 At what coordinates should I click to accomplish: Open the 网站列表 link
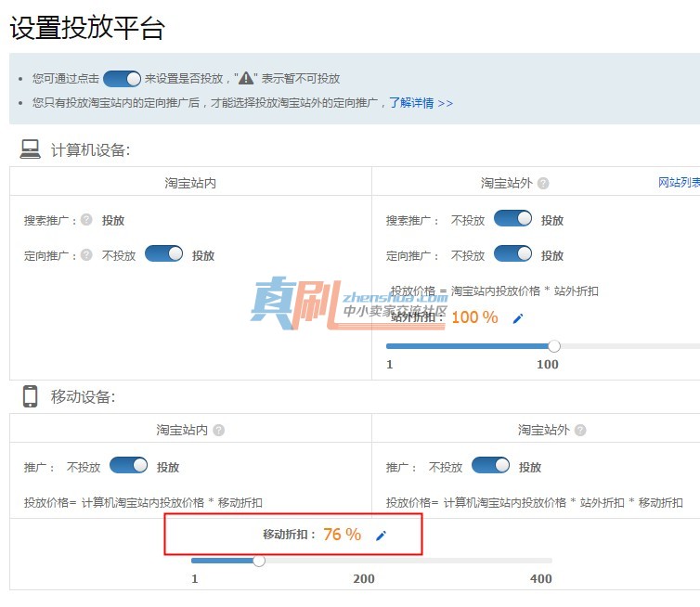coord(679,182)
